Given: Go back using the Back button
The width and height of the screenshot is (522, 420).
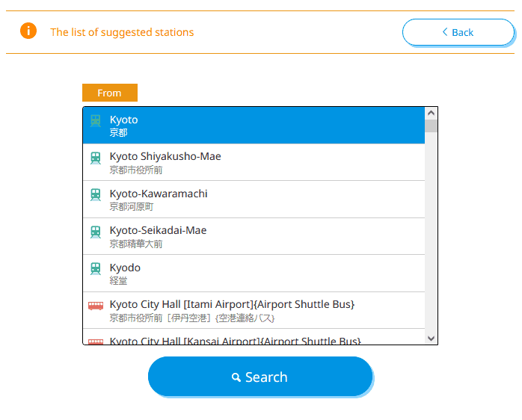Looking at the screenshot, I should 458,32.
